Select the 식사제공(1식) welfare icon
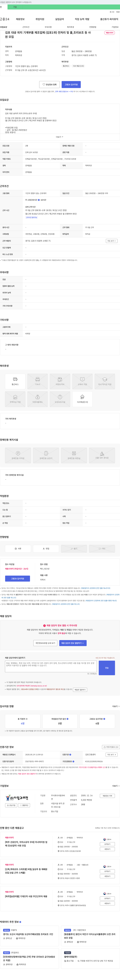The image size is (120, 980). point(82,399)
